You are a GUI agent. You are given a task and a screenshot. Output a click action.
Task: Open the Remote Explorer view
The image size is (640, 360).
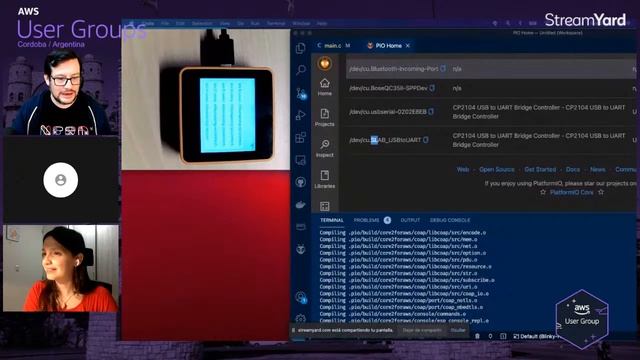301,160
